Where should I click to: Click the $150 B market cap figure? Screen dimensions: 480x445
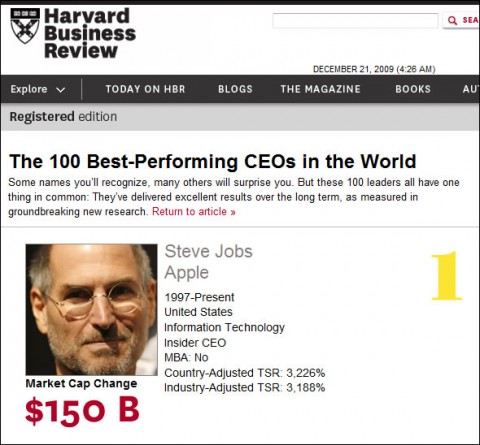click(82, 410)
